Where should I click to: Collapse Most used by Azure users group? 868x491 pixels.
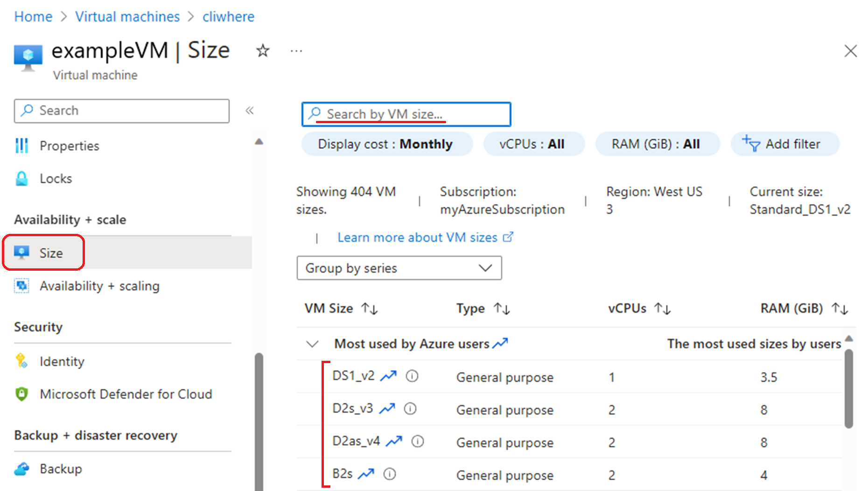point(312,344)
